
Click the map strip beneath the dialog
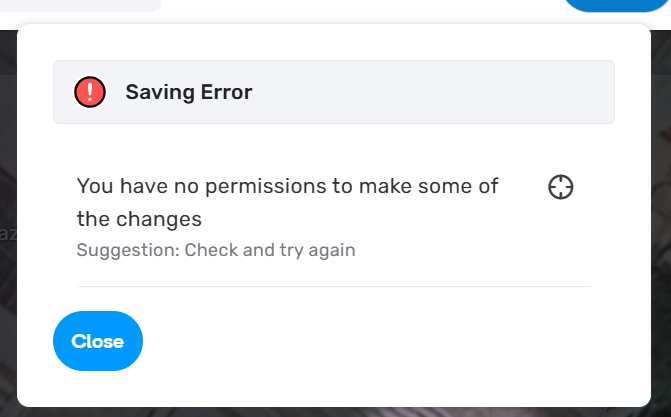coord(334,412)
